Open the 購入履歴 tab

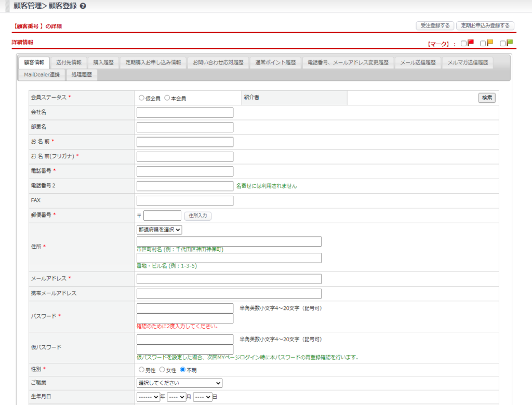coord(103,62)
